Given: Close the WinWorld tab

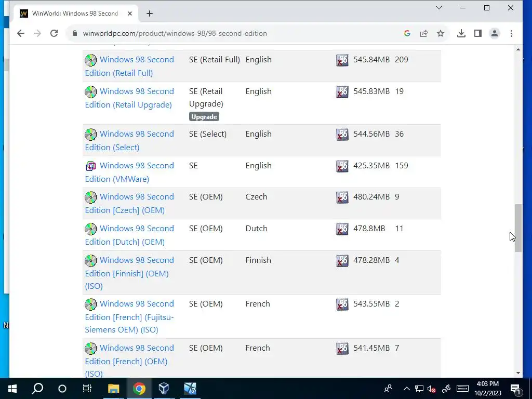Looking at the screenshot, I should [130, 14].
